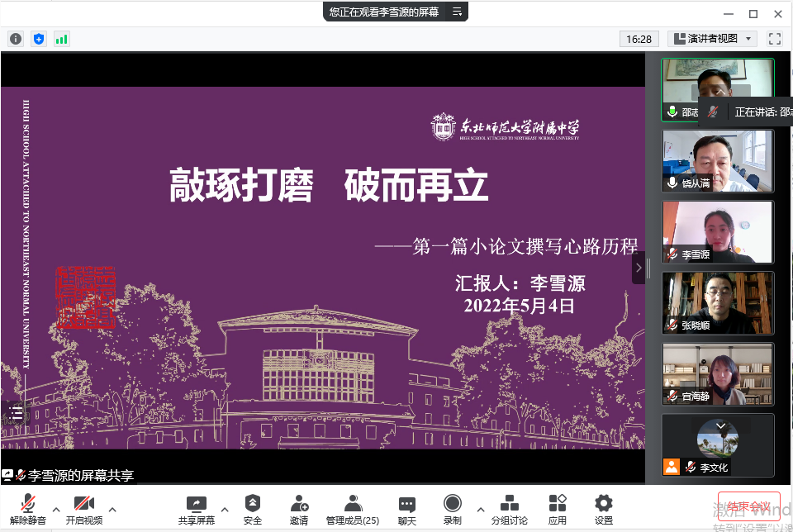The width and height of the screenshot is (793, 532).
Task: Select 饶从满 participant video thumbnail
Action: 718,161
